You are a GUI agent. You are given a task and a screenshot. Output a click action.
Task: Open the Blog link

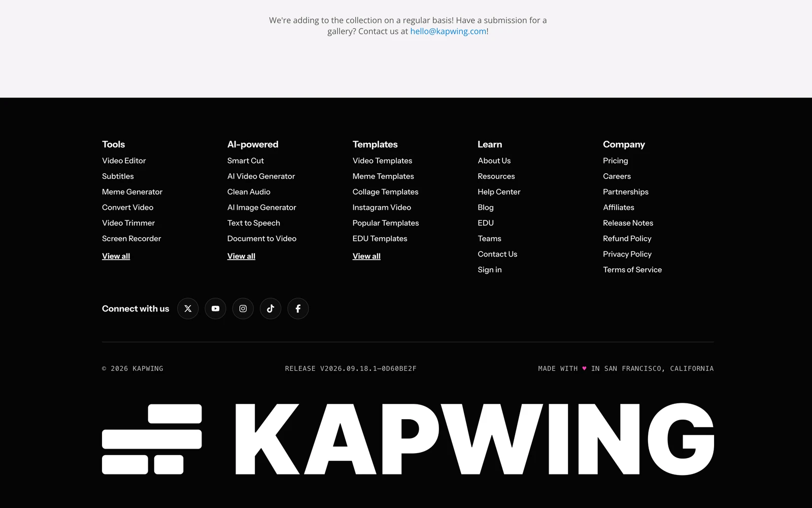pyautogui.click(x=486, y=207)
